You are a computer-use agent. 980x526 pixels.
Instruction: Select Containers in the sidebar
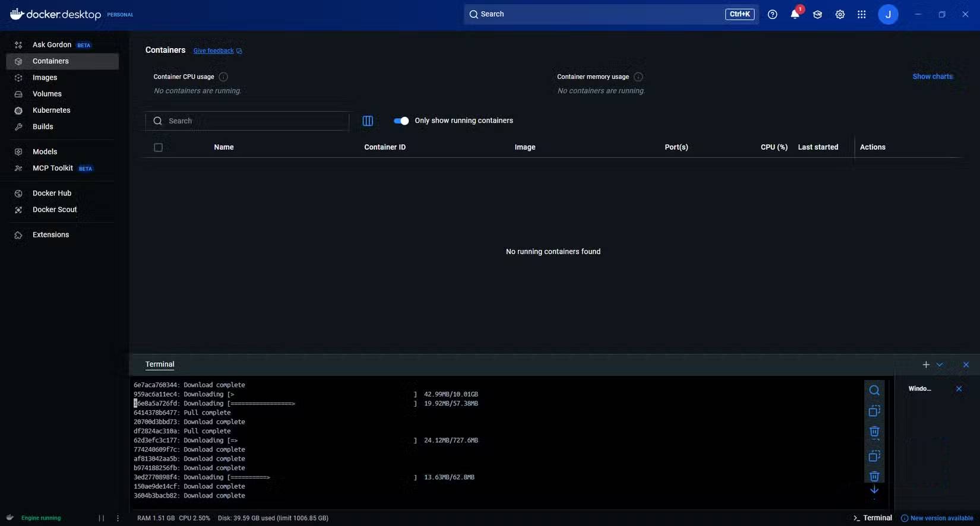pyautogui.click(x=62, y=61)
